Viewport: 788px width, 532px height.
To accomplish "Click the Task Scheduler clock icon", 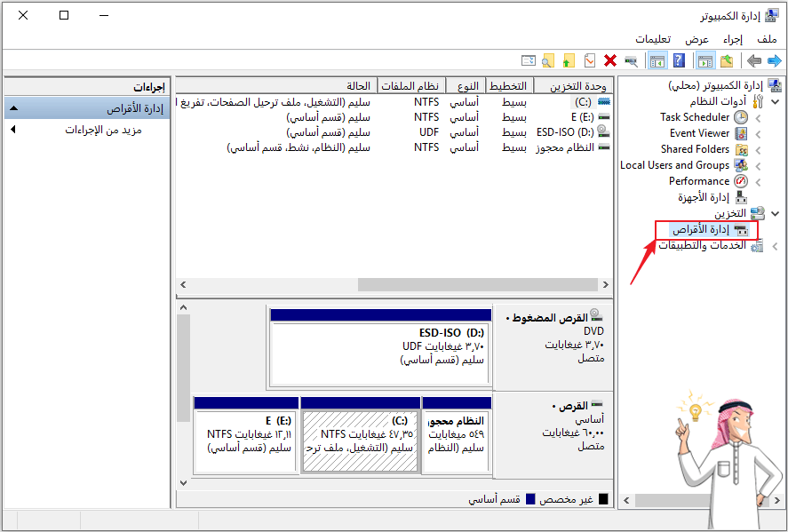I will 741,117.
